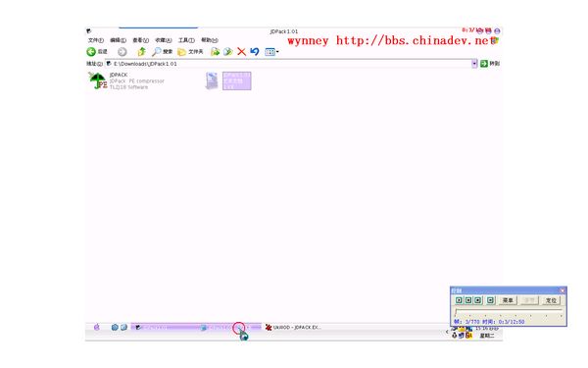This screenshot has height=368, width=588.
Task: Expand the address bar dropdown arrow
Action: coord(474,64)
